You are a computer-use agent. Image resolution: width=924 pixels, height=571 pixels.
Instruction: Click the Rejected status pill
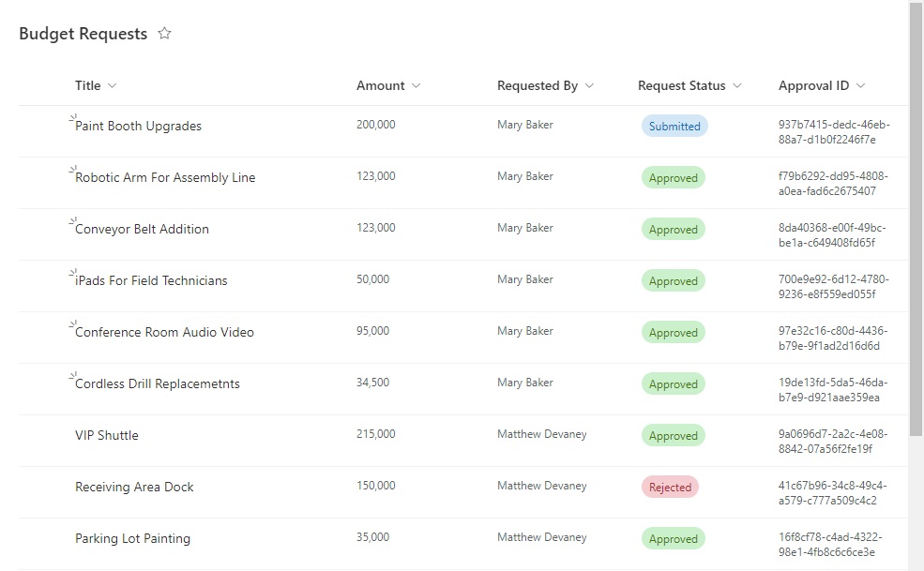(x=670, y=488)
